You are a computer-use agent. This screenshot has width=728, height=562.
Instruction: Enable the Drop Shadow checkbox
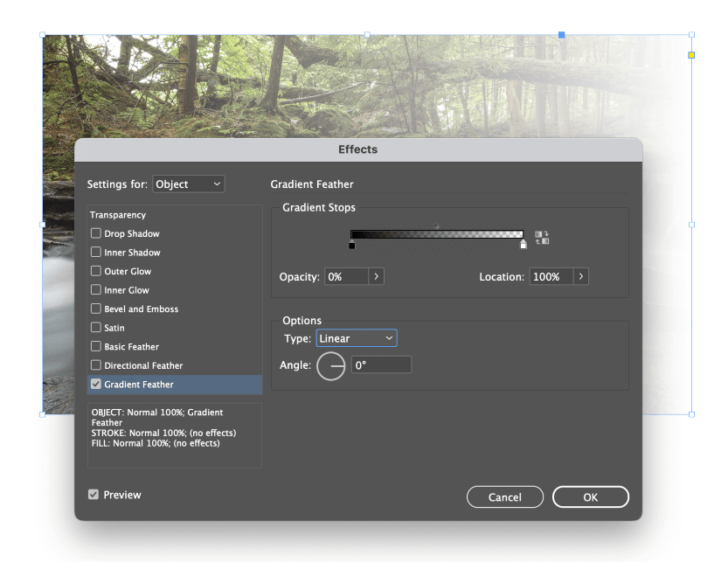[x=96, y=233]
